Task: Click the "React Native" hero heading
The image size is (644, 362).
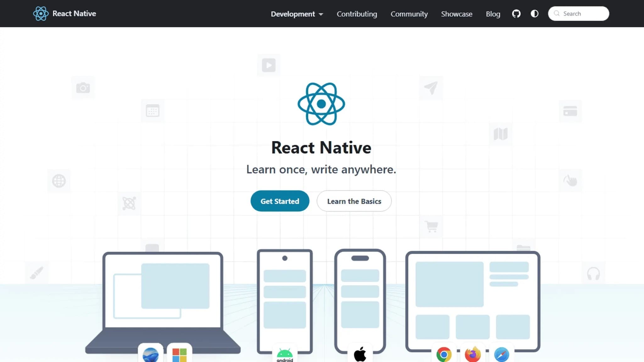Action: tap(321, 147)
